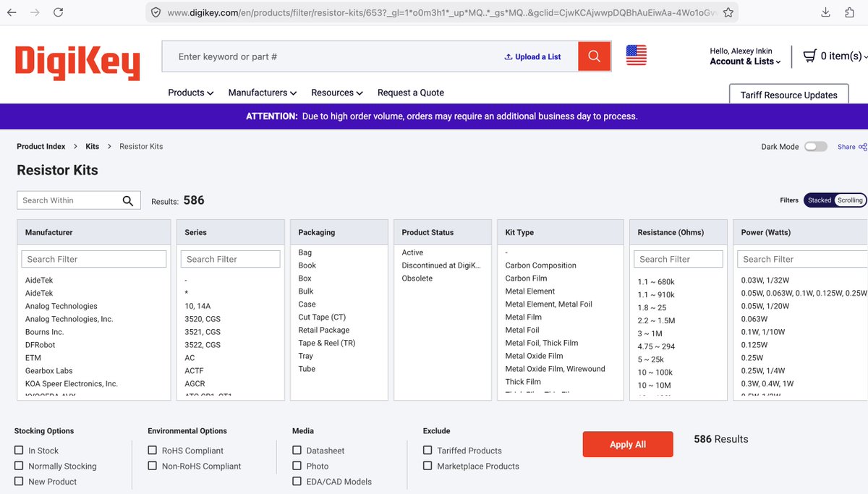The image size is (868, 494).
Task: Click the site security shield icon
Action: pos(155,12)
